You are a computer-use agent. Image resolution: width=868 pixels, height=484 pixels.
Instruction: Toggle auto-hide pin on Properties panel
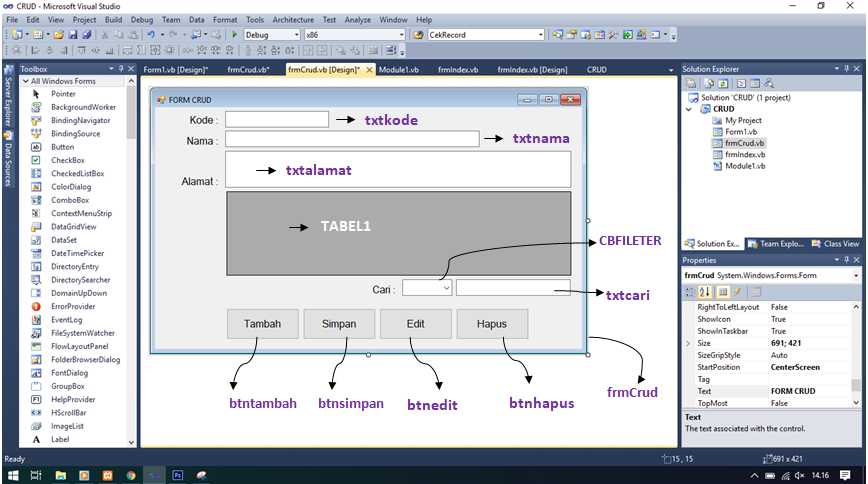click(x=846, y=260)
